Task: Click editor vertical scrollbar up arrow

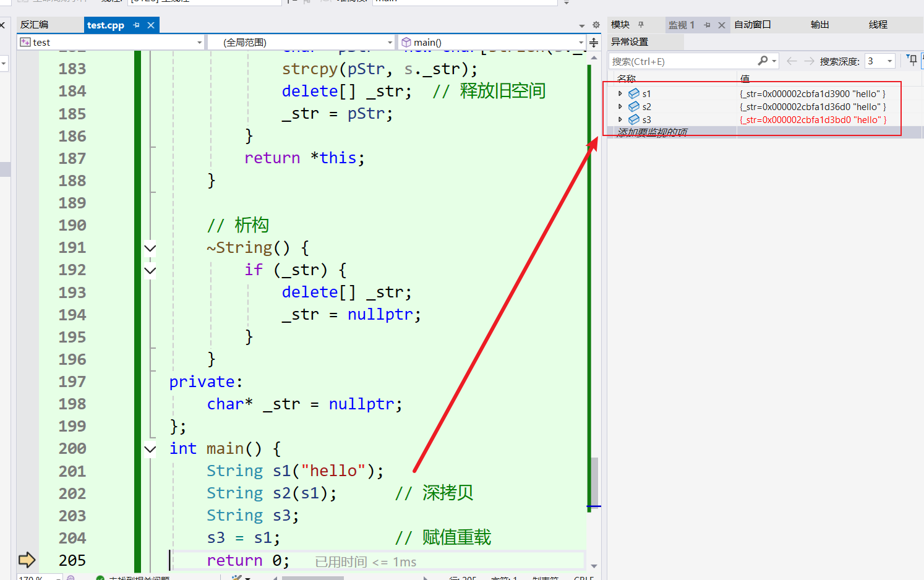Action: [x=594, y=57]
